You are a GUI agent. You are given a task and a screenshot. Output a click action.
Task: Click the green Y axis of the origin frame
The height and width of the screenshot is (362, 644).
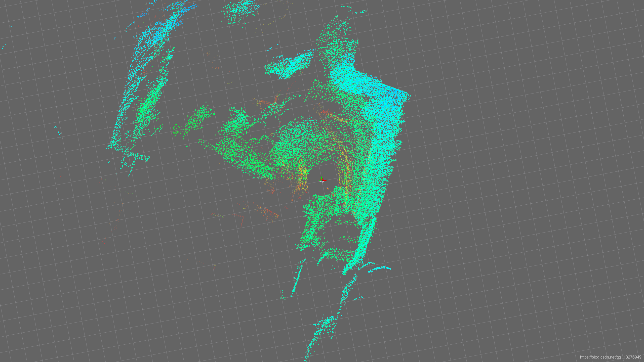(321, 178)
